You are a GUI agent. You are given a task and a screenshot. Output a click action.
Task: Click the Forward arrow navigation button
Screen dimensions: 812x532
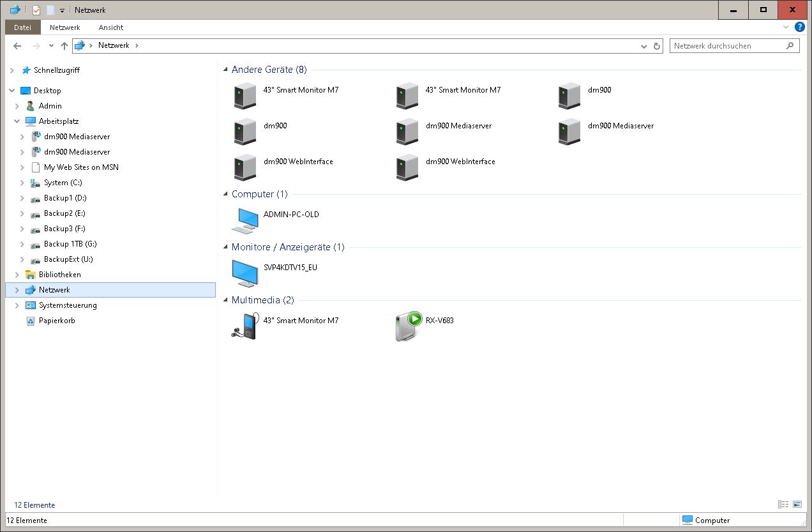36,46
